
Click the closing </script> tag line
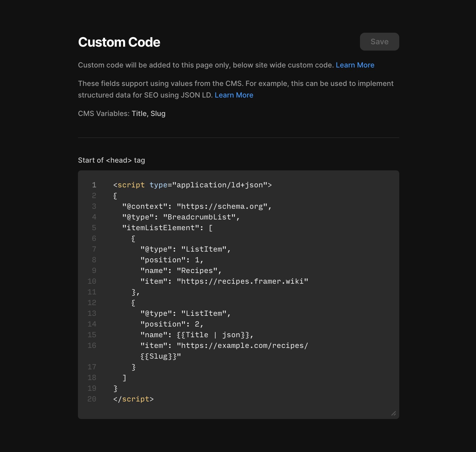point(133,399)
